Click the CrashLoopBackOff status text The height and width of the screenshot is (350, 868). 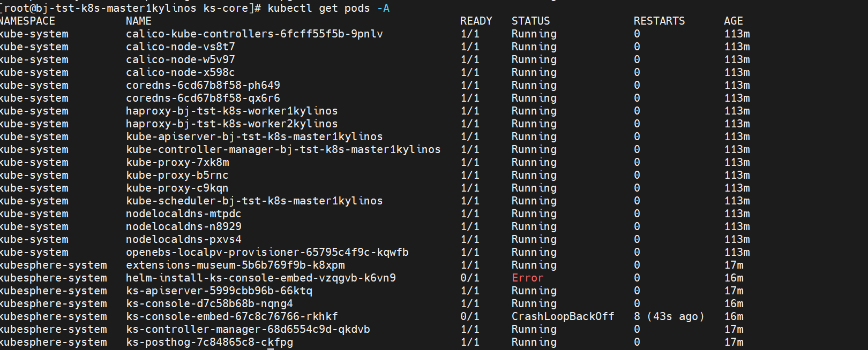point(563,316)
